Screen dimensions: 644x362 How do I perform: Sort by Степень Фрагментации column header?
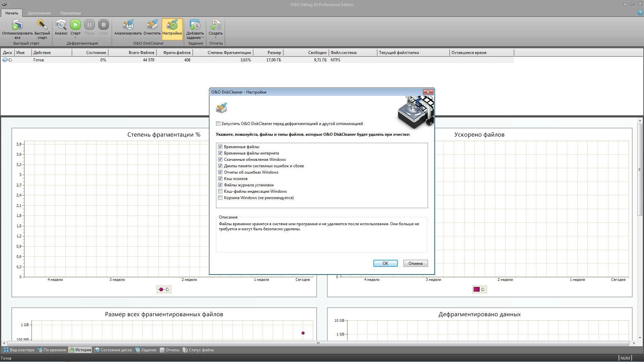[x=223, y=53]
